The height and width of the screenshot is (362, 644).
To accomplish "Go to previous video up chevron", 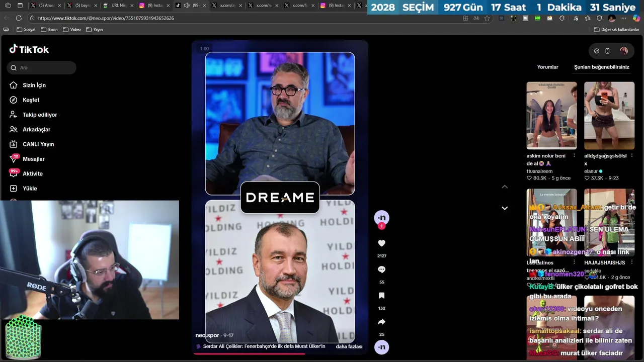I will (505, 187).
